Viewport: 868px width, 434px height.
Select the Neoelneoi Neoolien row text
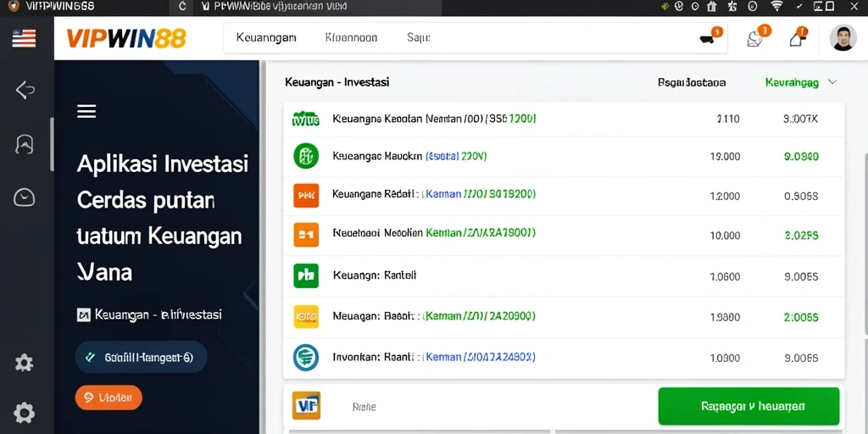(433, 233)
